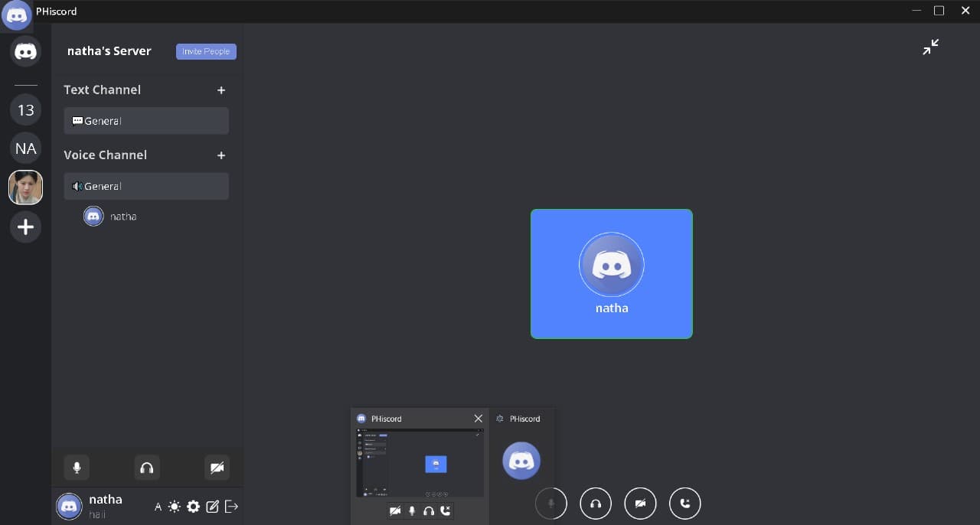Image resolution: width=980 pixels, height=525 pixels.
Task: Open the General text channel
Action: pos(146,121)
